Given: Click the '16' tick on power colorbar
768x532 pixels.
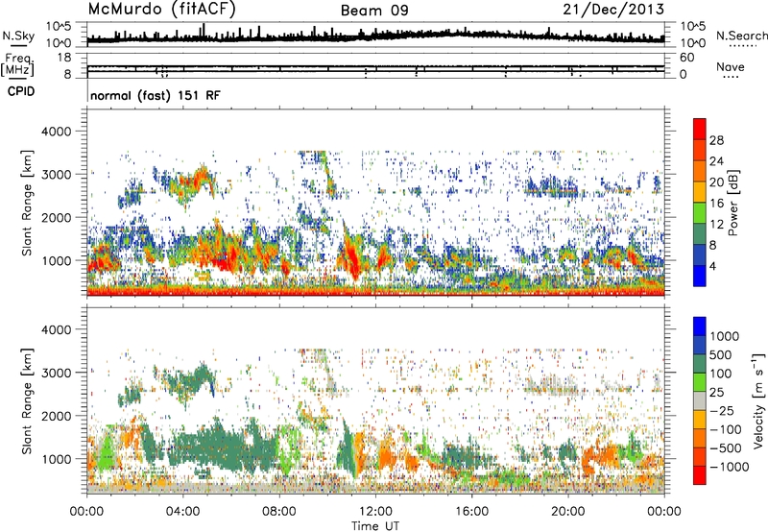Looking at the screenshot, I should pos(716,204).
